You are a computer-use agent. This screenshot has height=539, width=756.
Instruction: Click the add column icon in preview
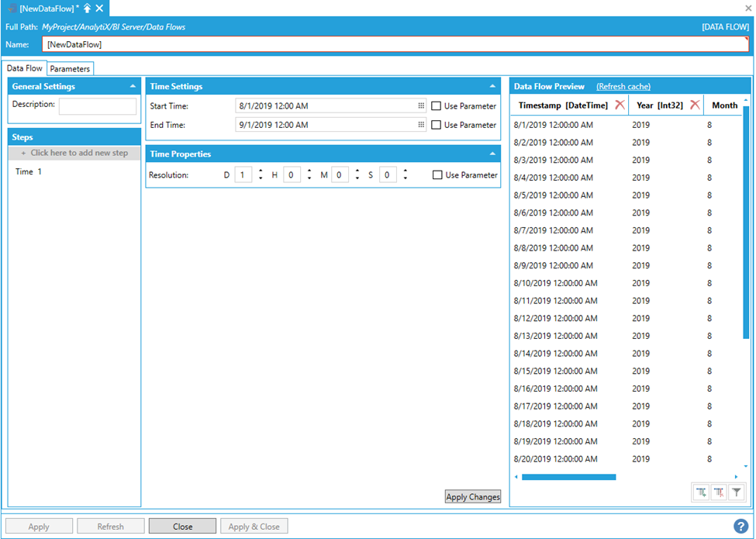[701, 492]
